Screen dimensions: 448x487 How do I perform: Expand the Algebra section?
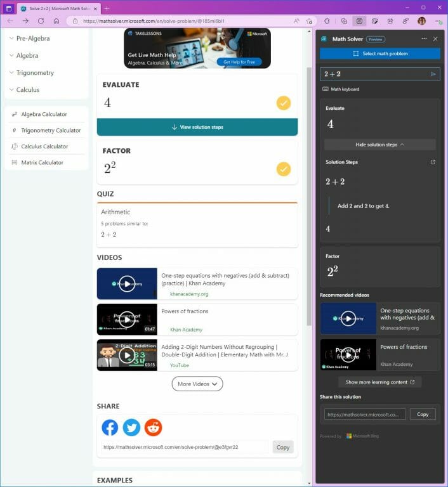[24, 56]
